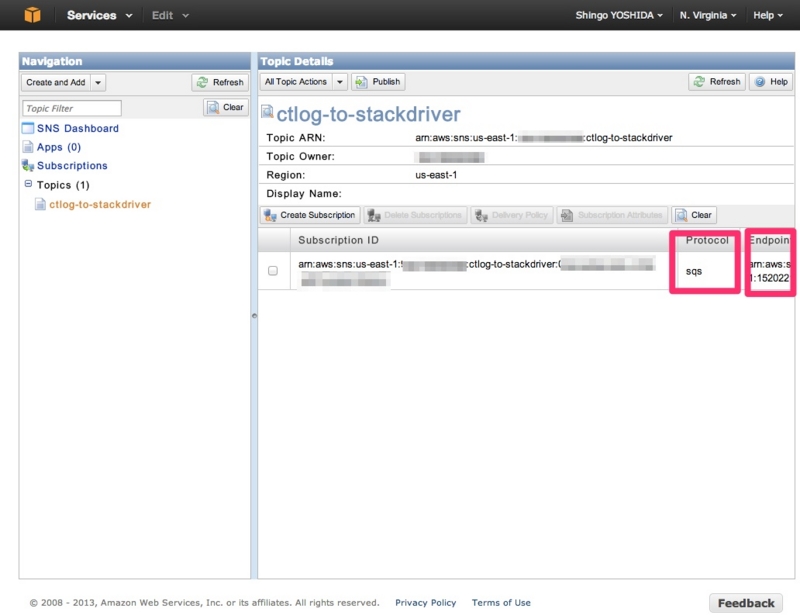
Task: Open the Privacy Policy link
Action: [426, 603]
